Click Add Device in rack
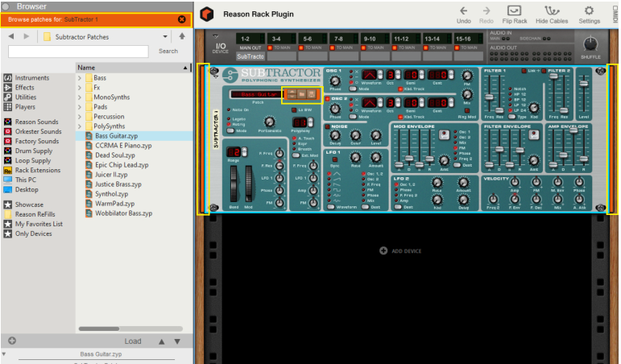 (x=400, y=250)
